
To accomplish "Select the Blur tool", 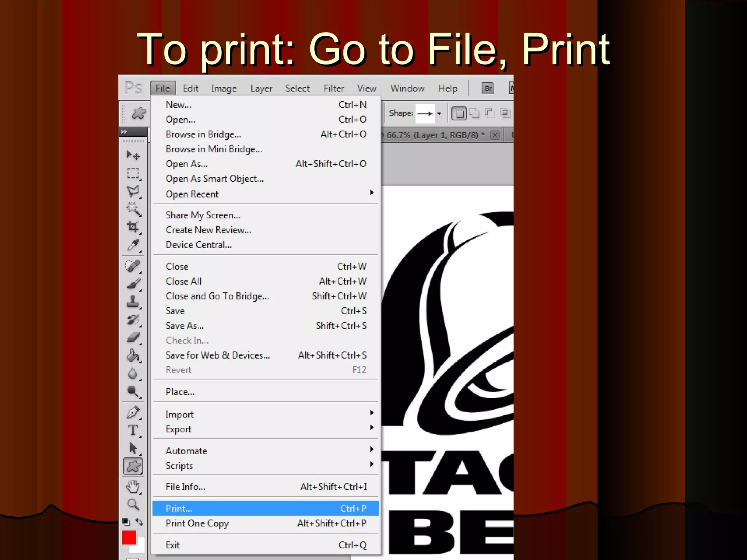I will pyautogui.click(x=133, y=373).
